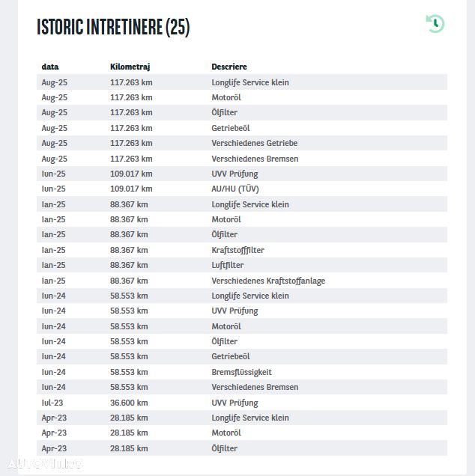Click Verschiedenes Bremsen at 117.263 km
This screenshot has height=476, width=475.
(255, 159)
